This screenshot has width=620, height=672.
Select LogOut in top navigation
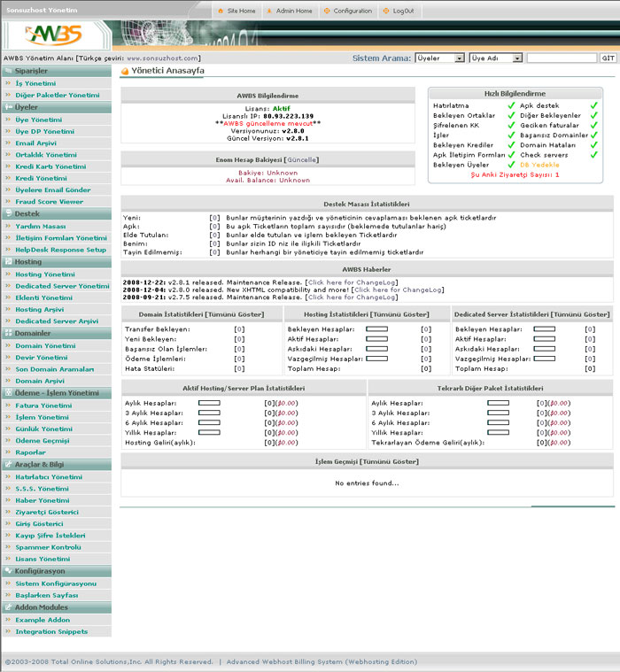click(404, 12)
